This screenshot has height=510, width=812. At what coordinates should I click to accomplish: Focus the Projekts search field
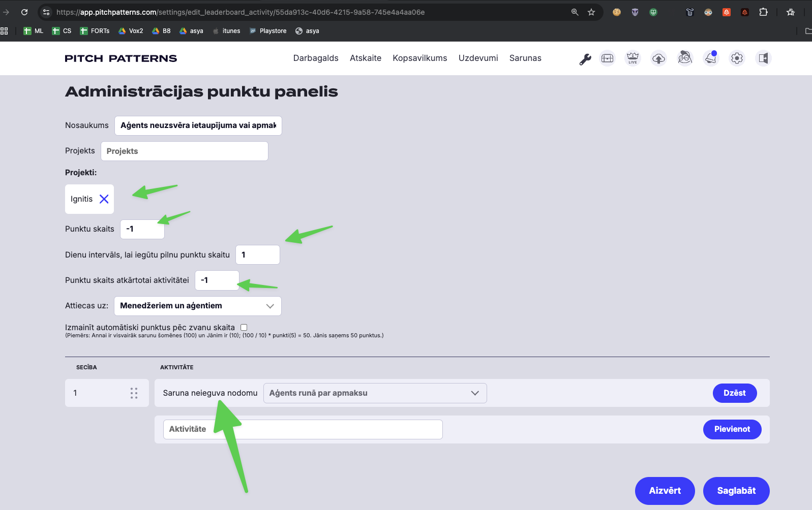(x=185, y=151)
